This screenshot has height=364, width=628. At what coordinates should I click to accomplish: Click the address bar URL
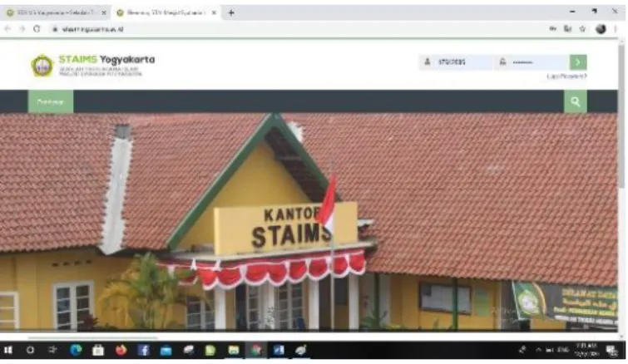[x=92, y=29]
